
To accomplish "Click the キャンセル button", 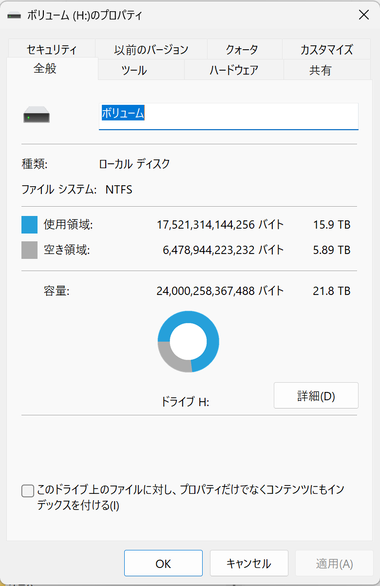I will coord(249,564).
